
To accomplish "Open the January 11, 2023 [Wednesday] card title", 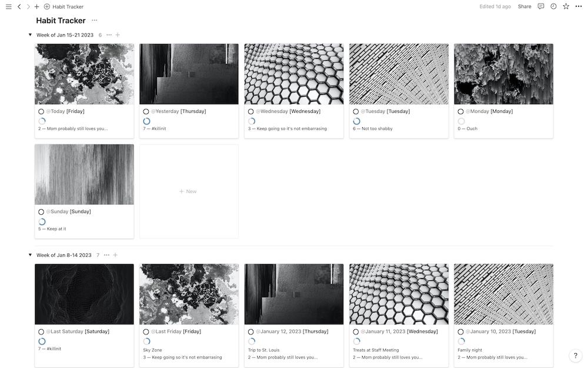I will [399, 331].
